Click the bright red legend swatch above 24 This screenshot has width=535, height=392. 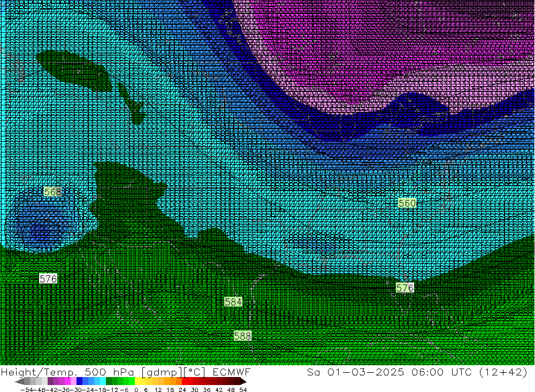(x=185, y=381)
